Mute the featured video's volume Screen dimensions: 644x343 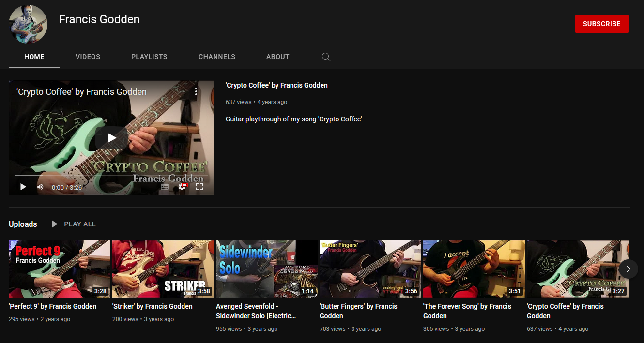pyautogui.click(x=40, y=187)
